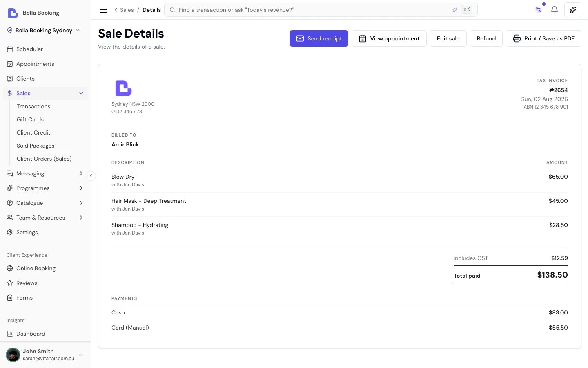Viewport: 588px width, 368px height.
Task: Click the Amir Blick client name
Action: click(x=125, y=144)
